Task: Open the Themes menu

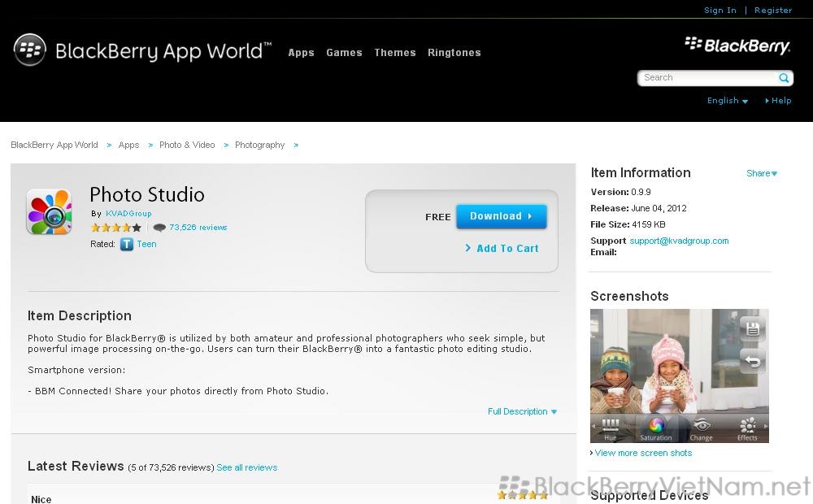Action: [395, 52]
